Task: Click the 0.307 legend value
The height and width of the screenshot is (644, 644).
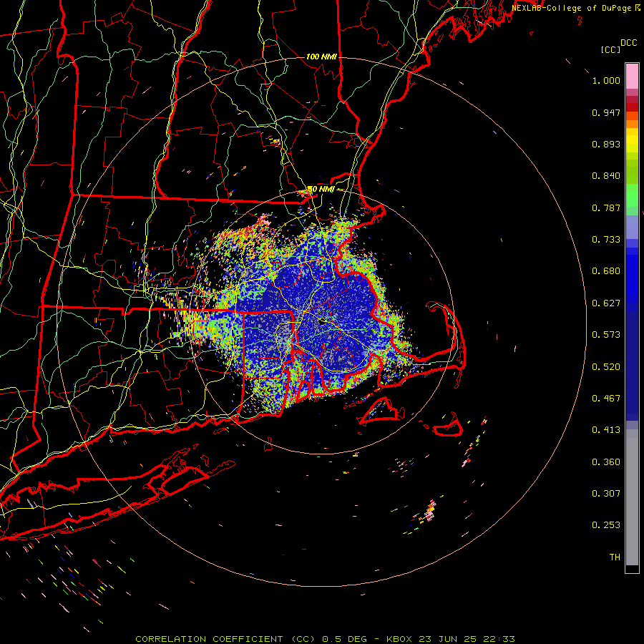Action: coord(606,494)
